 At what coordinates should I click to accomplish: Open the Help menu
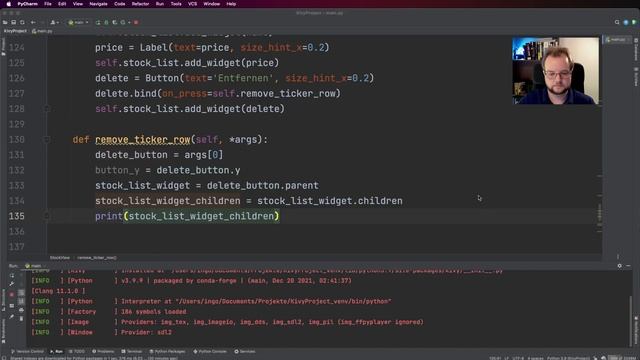231,4
